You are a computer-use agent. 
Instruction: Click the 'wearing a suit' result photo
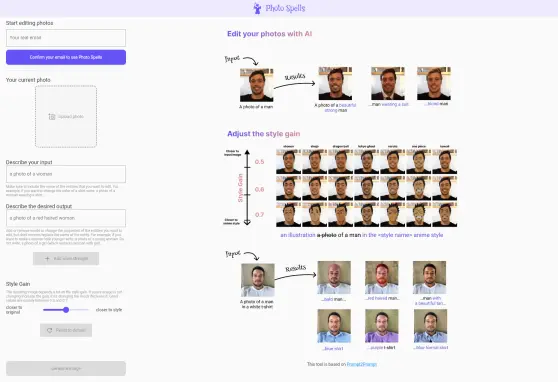point(388,83)
